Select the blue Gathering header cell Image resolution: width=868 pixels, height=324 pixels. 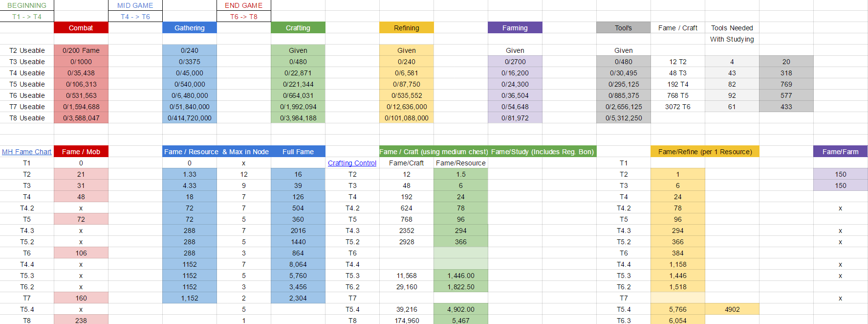(x=189, y=28)
